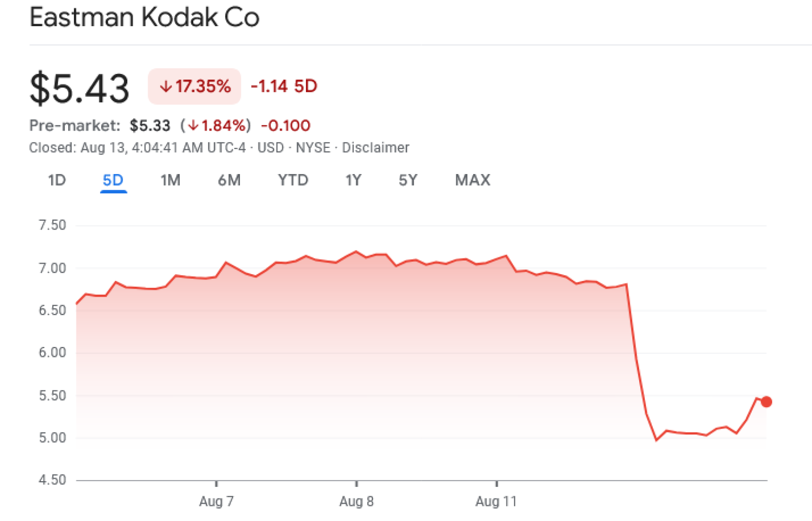Screen dimensions: 812x521
Task: Click the $5.43 current price
Action: [80, 88]
